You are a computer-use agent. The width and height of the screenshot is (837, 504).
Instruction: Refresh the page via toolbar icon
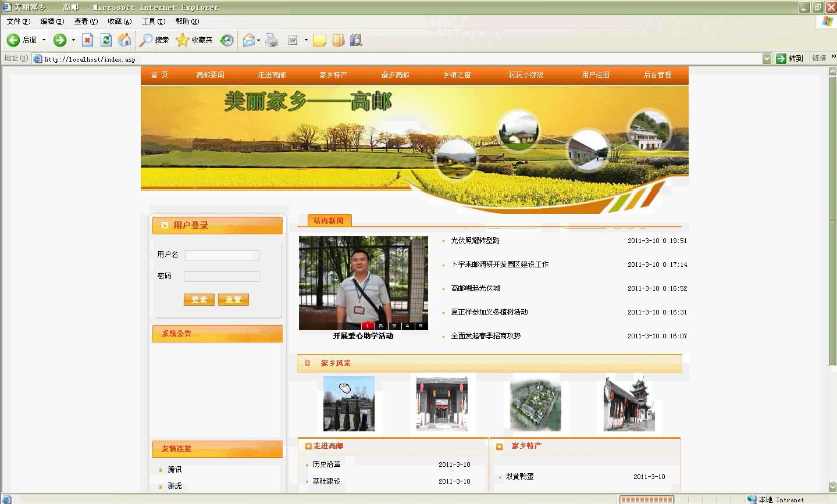[106, 40]
